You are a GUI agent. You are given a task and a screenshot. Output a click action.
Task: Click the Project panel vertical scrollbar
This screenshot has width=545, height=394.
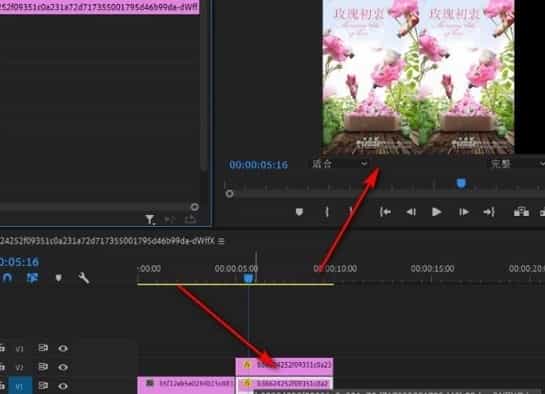204,85
